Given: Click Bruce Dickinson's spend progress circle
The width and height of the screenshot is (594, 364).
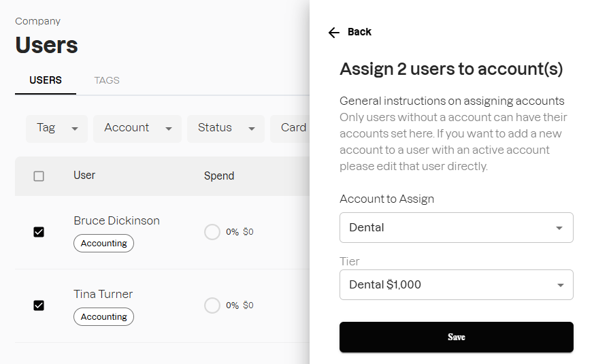Looking at the screenshot, I should click(212, 232).
